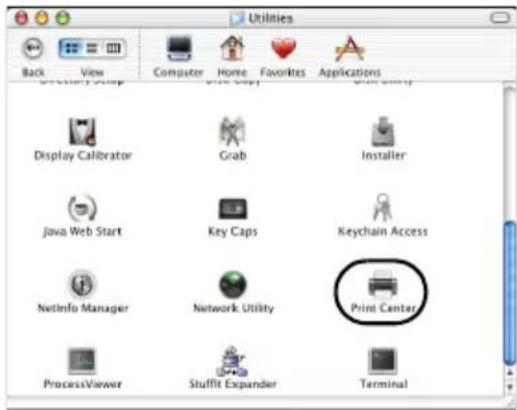Screen dimensions: 517x410
Task: Open the Installer application icon
Action: click(x=383, y=131)
